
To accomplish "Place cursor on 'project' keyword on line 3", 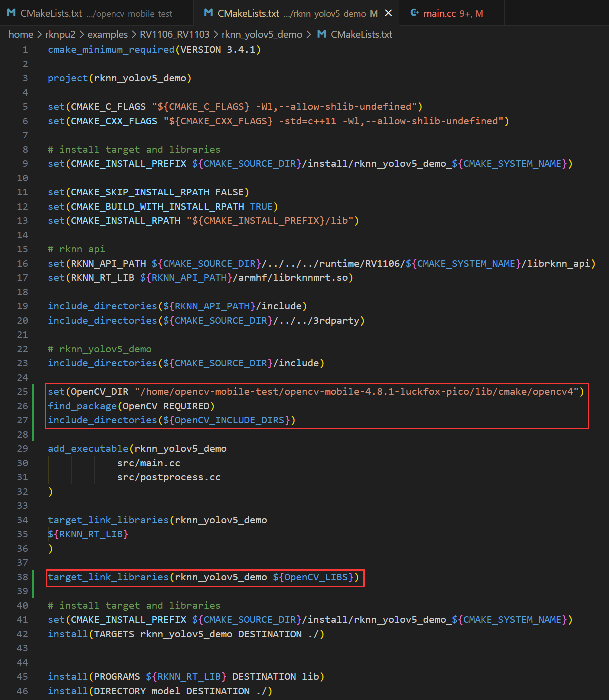I will (x=68, y=78).
